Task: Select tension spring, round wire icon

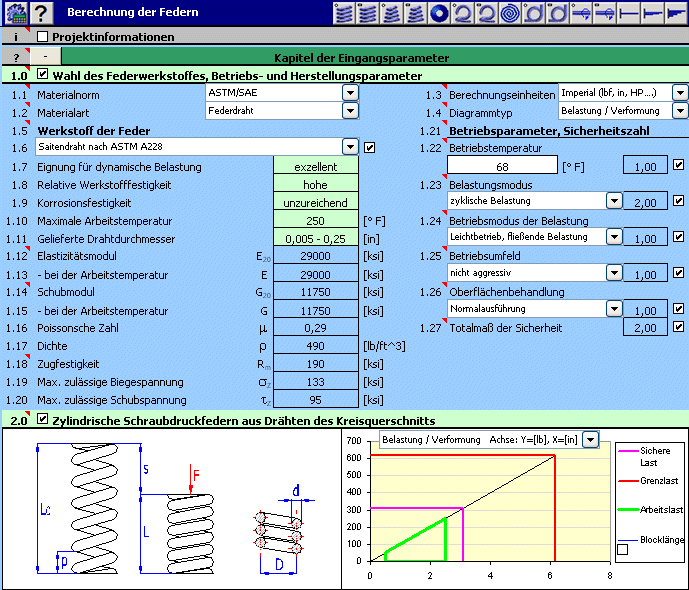Action: [463, 12]
